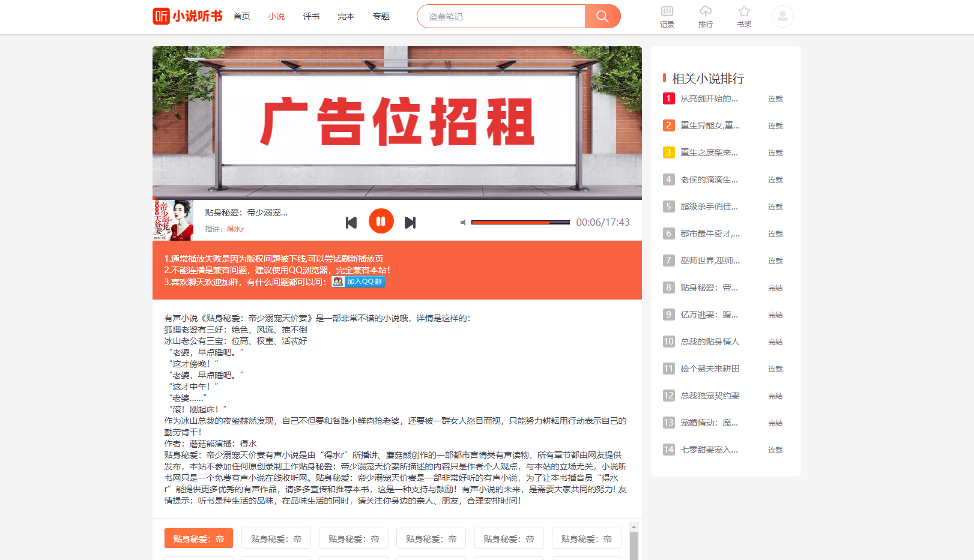The height and width of the screenshot is (560, 974).
Task: Click the episode list scroll-up arrow
Action: pos(634,527)
